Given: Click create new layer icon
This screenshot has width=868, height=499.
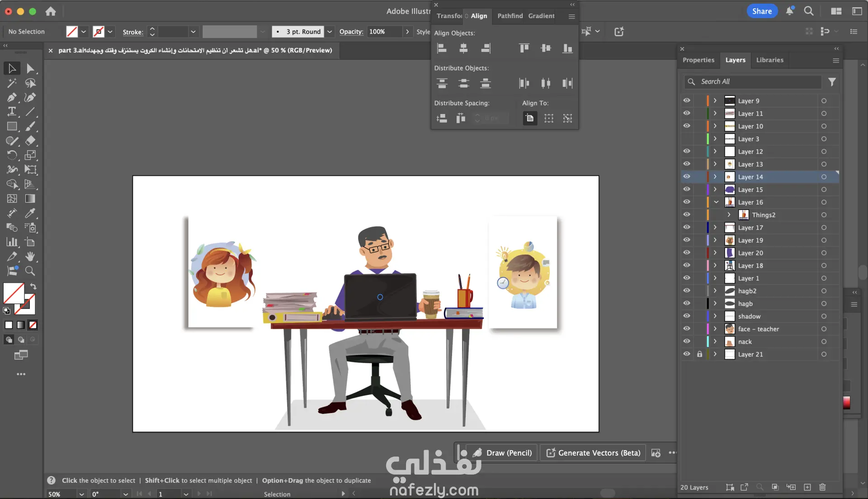Looking at the screenshot, I should pos(807,487).
